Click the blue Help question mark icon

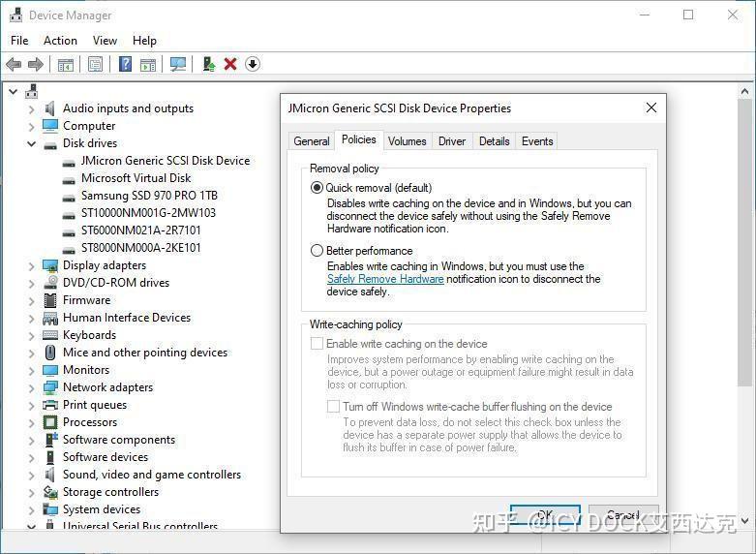click(x=126, y=64)
